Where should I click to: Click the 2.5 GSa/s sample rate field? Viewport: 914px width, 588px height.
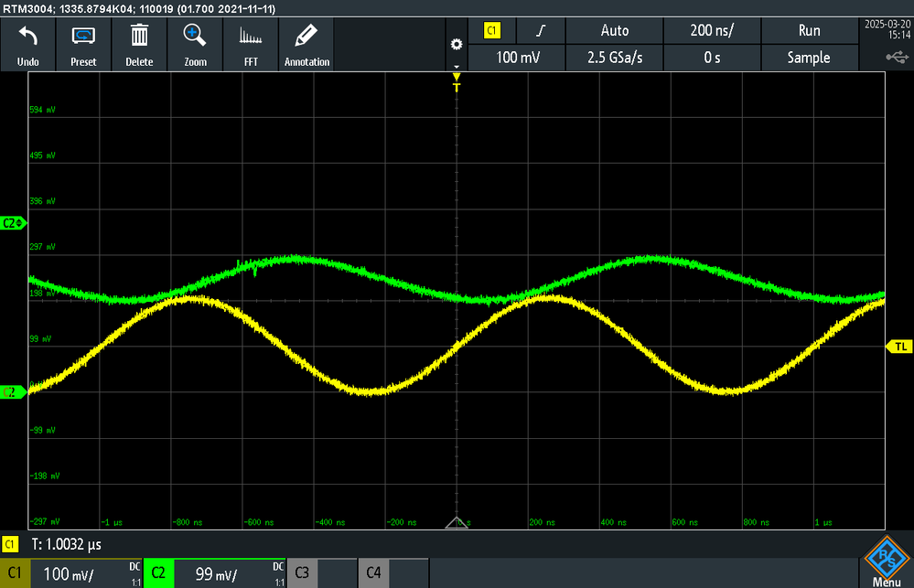coord(615,58)
